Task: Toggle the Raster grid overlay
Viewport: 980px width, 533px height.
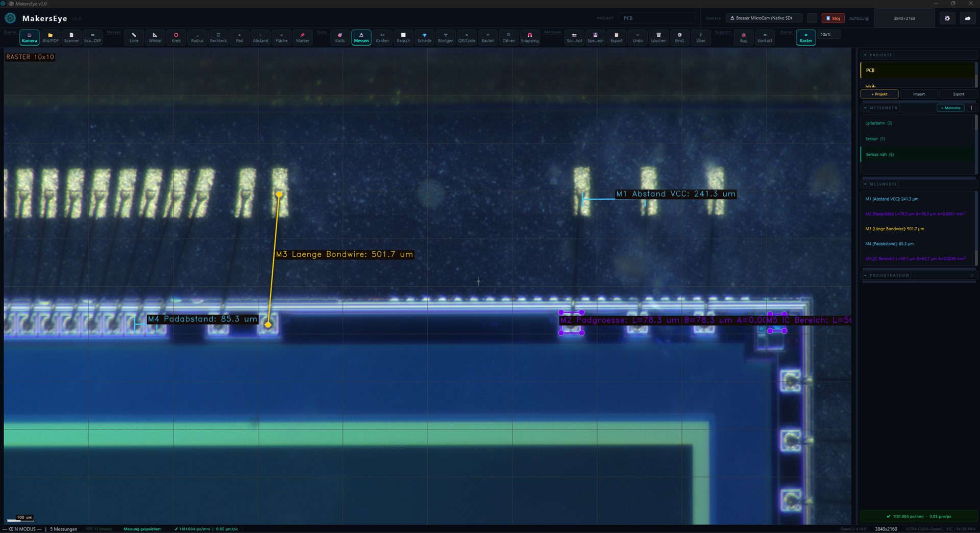Action: point(805,37)
